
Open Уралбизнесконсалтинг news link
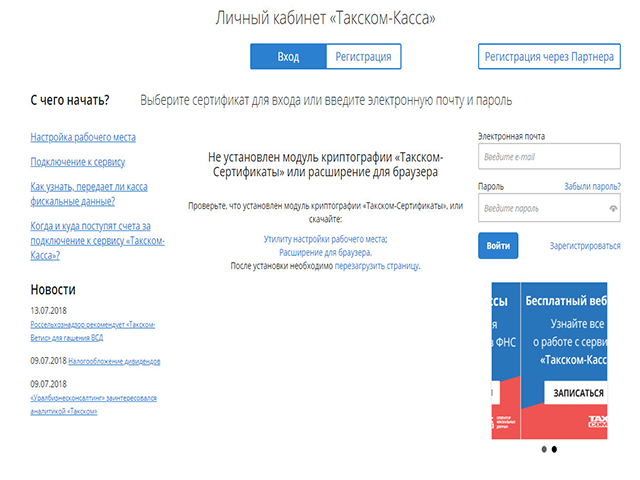click(x=93, y=404)
